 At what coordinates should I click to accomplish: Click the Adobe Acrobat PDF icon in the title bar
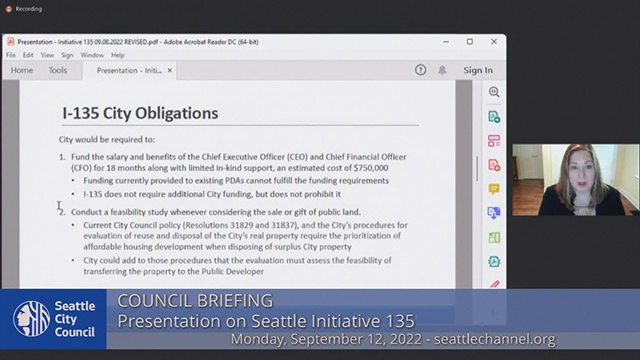[11, 42]
